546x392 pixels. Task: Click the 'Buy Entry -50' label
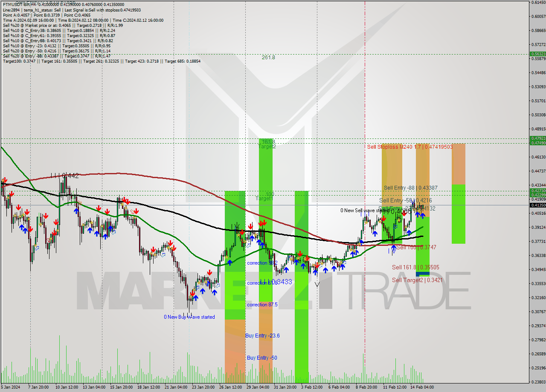(262, 358)
